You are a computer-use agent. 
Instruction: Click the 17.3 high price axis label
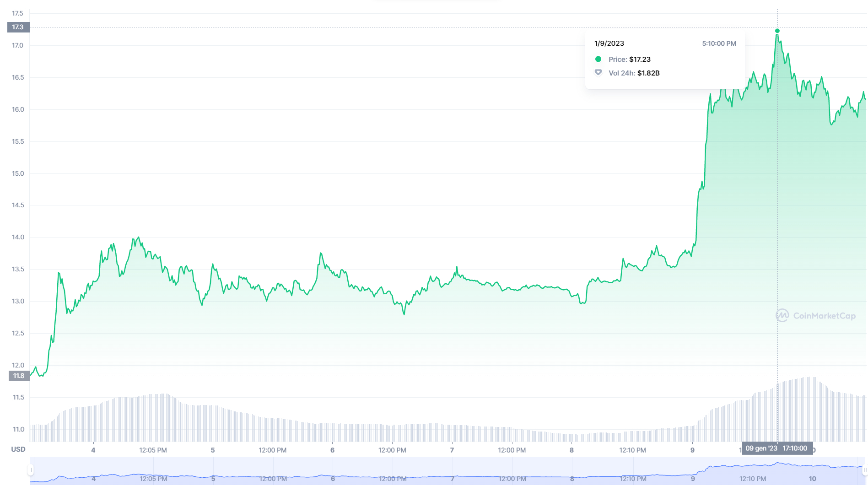18,27
